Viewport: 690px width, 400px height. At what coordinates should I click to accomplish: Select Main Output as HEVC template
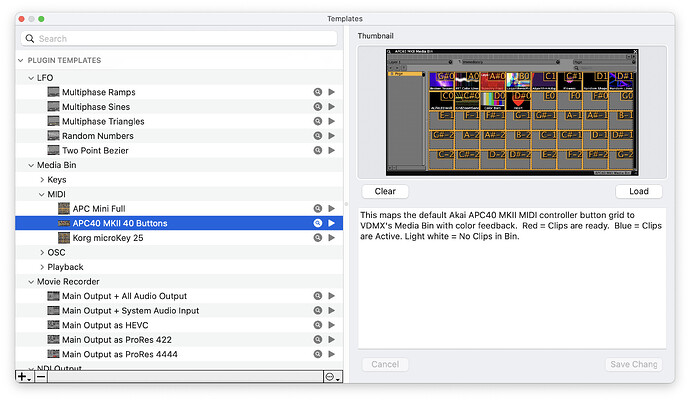click(179, 325)
